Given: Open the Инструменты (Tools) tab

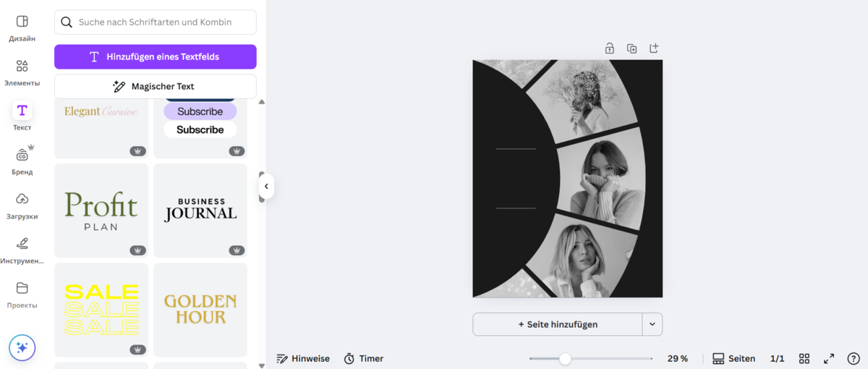Looking at the screenshot, I should [22, 250].
